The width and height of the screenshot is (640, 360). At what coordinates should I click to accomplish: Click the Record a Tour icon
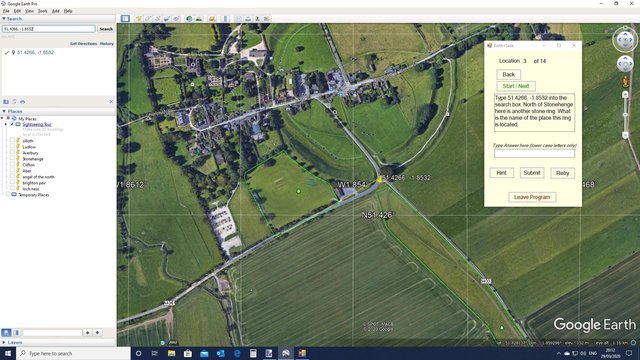[176, 19]
